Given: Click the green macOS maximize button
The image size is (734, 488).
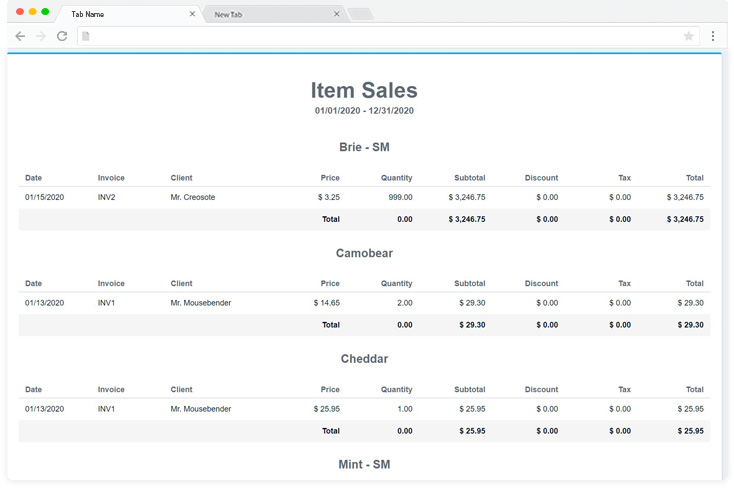Looking at the screenshot, I should click(45, 11).
